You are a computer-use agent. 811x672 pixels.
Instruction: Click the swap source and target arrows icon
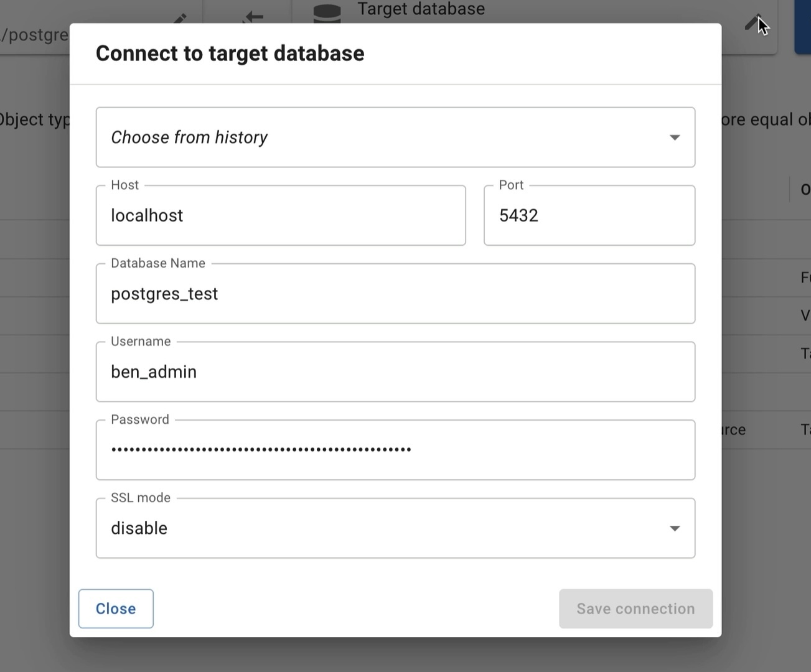tap(253, 16)
